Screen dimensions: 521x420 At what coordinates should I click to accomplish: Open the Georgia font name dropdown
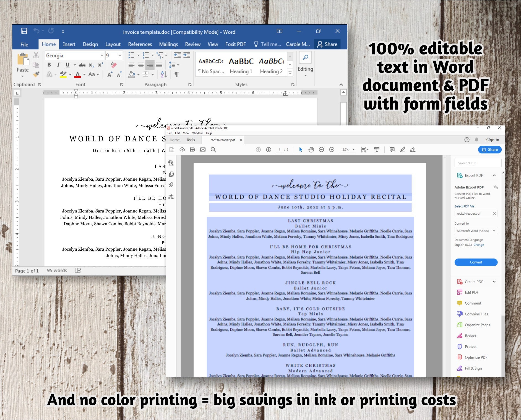(102, 56)
